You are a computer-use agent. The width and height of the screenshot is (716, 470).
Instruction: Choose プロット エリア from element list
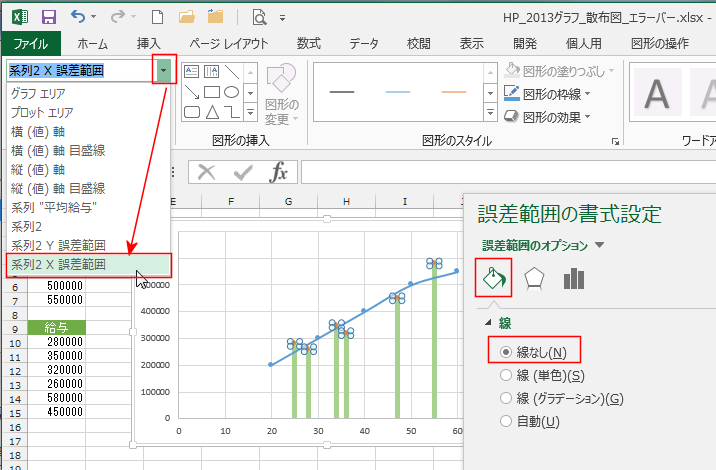(89, 112)
